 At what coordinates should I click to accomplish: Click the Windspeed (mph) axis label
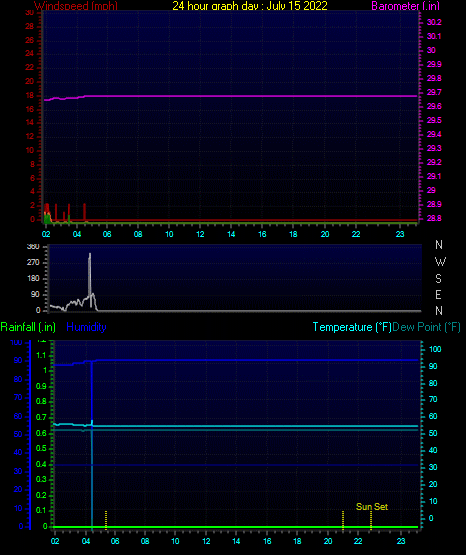76,5
